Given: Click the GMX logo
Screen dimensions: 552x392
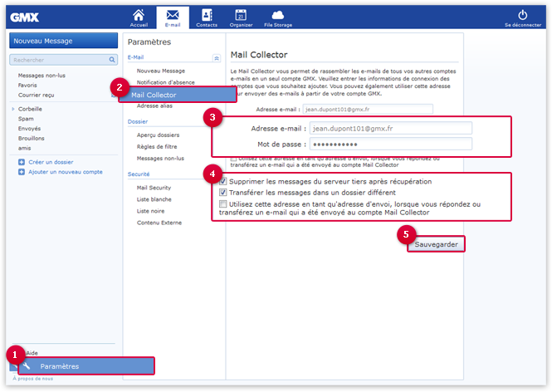Looking at the screenshot, I should [24, 17].
